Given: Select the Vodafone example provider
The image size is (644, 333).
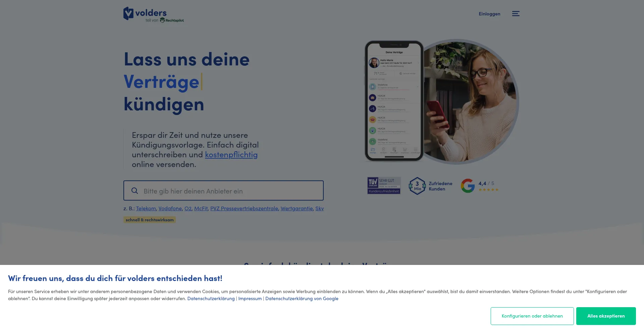Looking at the screenshot, I should [x=170, y=209].
